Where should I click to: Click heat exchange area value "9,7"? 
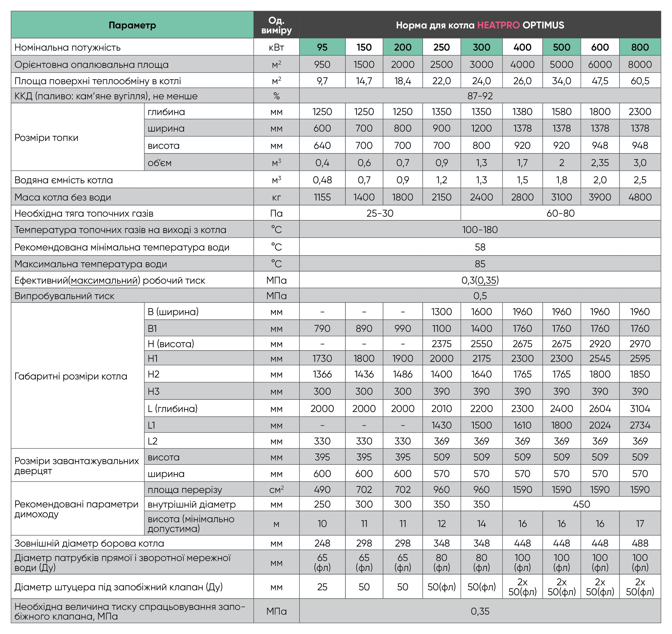[x=322, y=81]
